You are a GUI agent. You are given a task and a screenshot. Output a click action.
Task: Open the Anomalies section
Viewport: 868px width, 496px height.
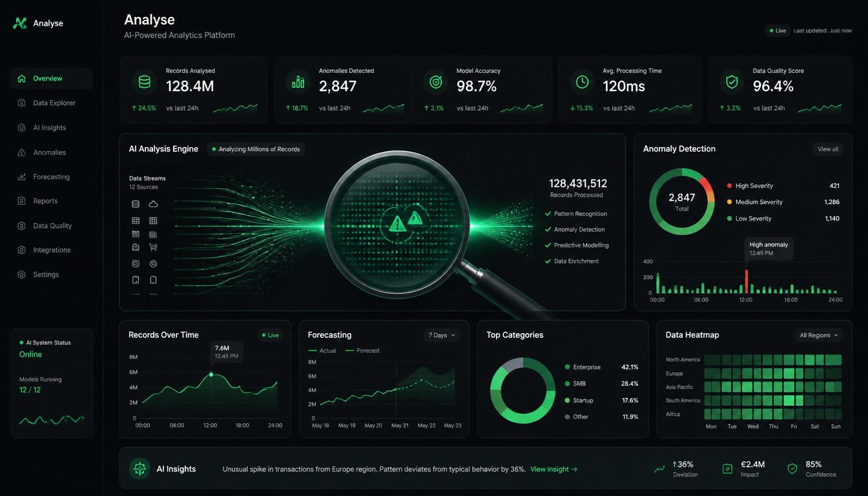click(x=51, y=152)
